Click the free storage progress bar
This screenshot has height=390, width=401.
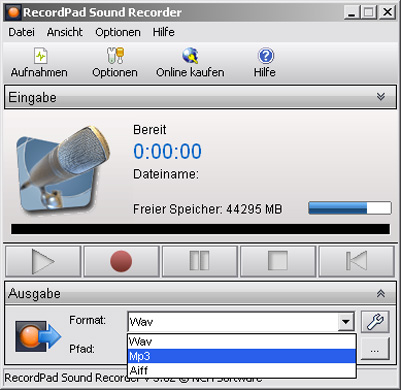(350, 208)
